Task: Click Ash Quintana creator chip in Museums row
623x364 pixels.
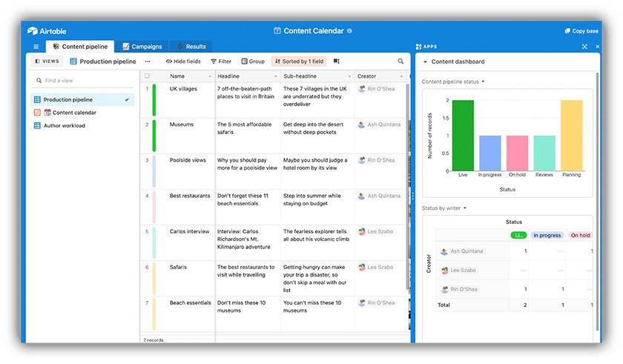Action: click(380, 125)
